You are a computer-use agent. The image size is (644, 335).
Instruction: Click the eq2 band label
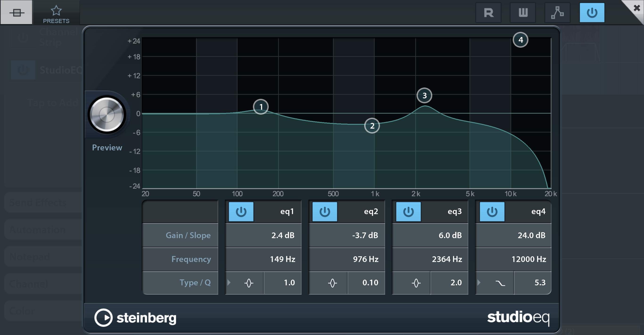371,212
